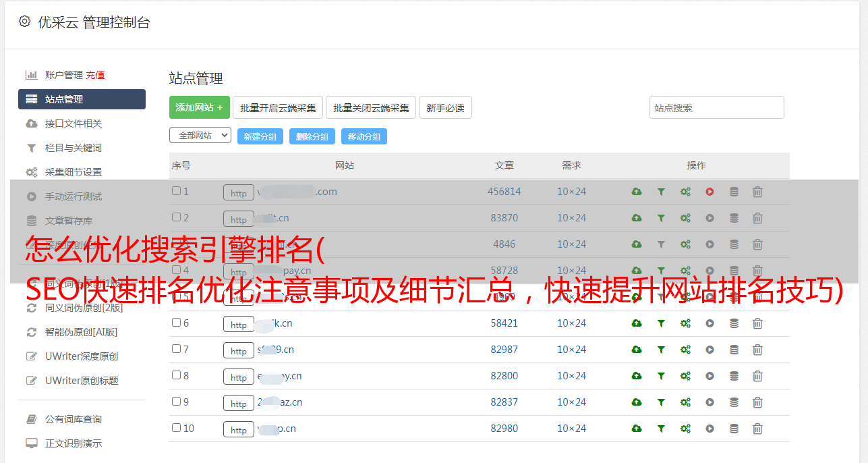Tick the checkbox for site row 1

[176, 191]
